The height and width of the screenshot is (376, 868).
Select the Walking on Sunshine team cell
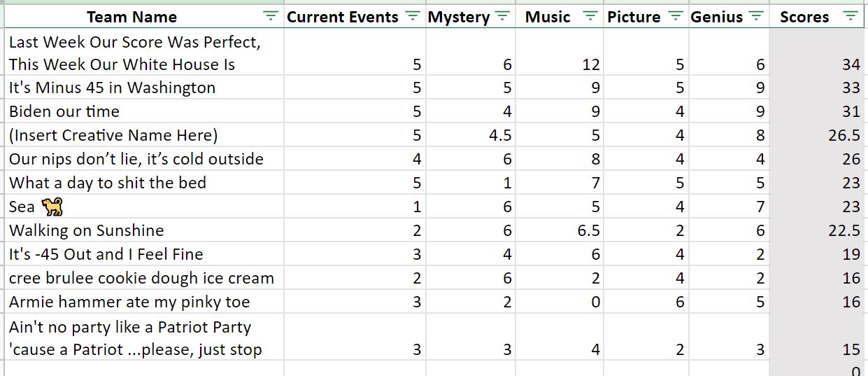(x=144, y=230)
